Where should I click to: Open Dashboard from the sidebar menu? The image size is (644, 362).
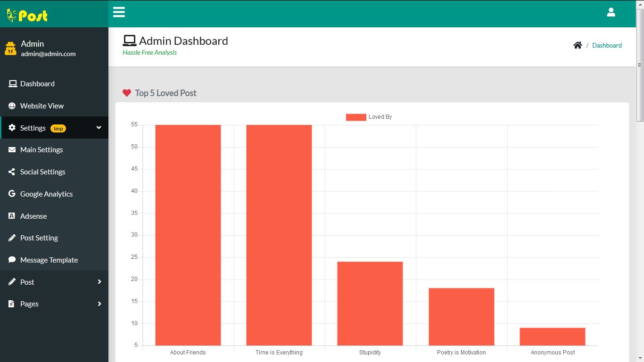click(x=54, y=84)
